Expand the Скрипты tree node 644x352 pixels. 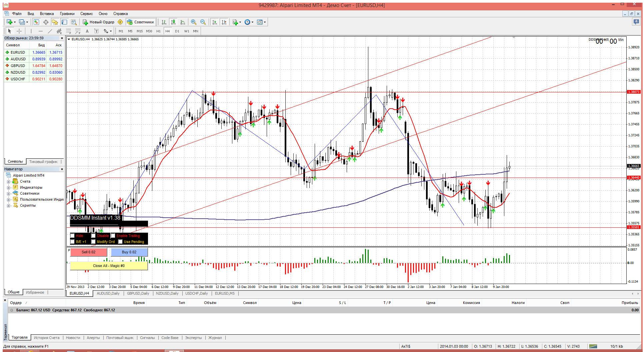click(8, 206)
